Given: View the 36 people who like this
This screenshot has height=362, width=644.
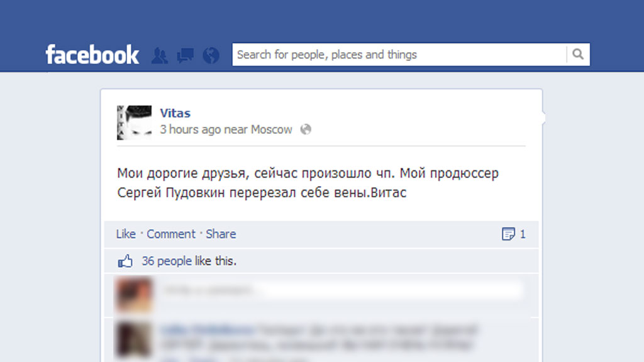Looking at the screenshot, I should click(x=189, y=261).
